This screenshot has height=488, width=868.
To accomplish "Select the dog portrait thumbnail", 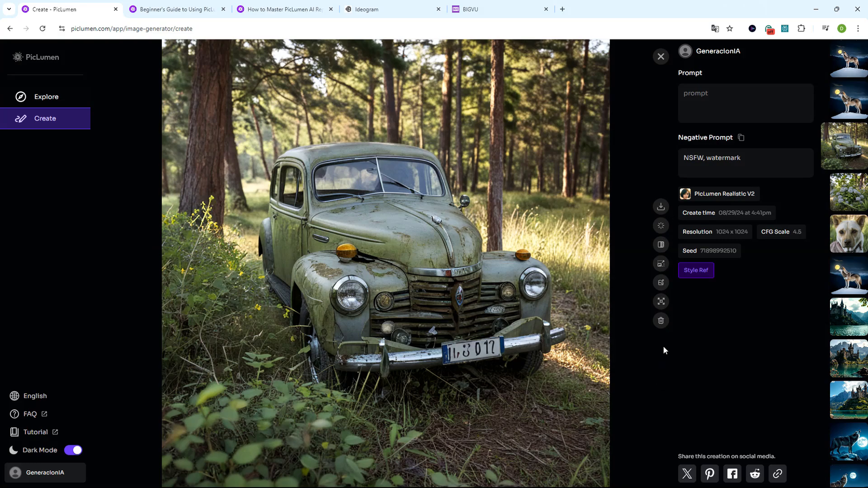I will tap(848, 234).
